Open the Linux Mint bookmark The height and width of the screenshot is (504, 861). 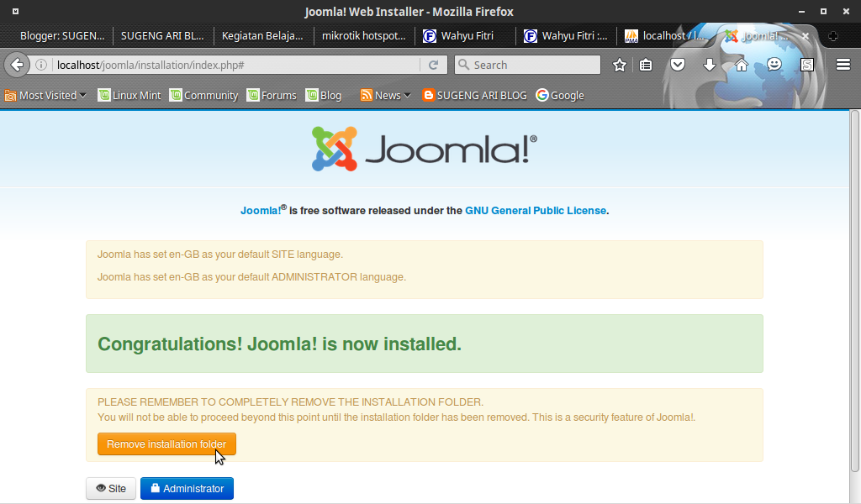tap(129, 96)
